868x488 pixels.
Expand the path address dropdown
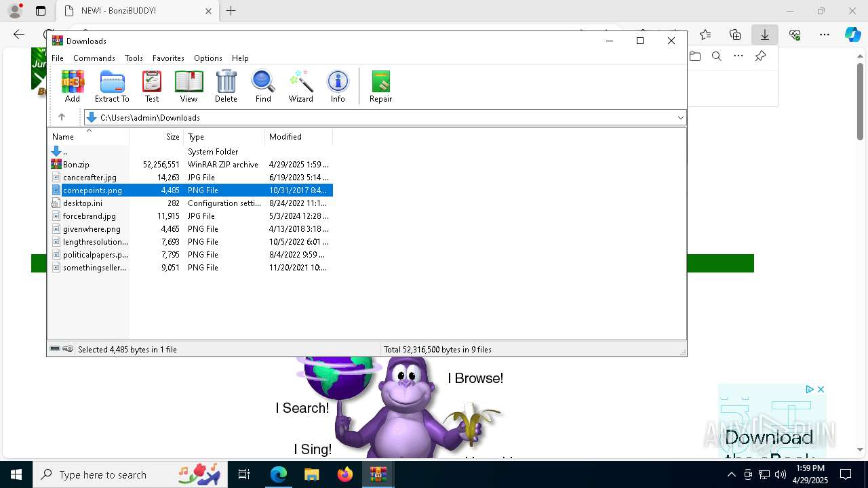680,118
